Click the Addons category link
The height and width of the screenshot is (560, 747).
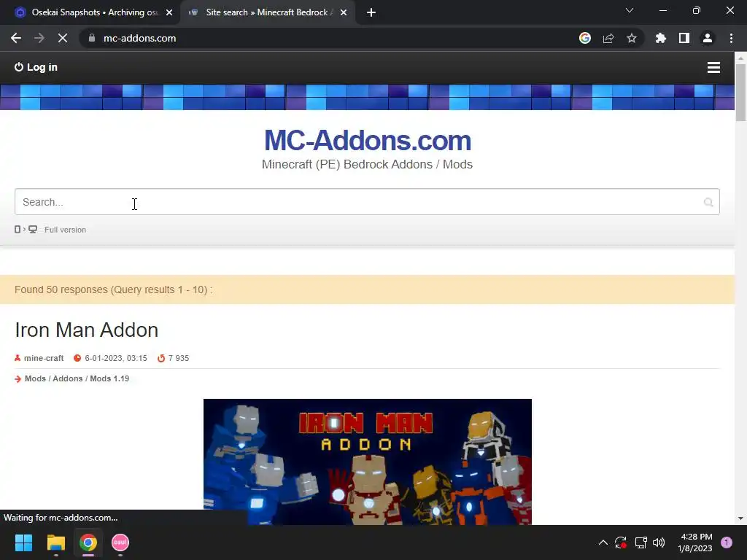pos(68,378)
